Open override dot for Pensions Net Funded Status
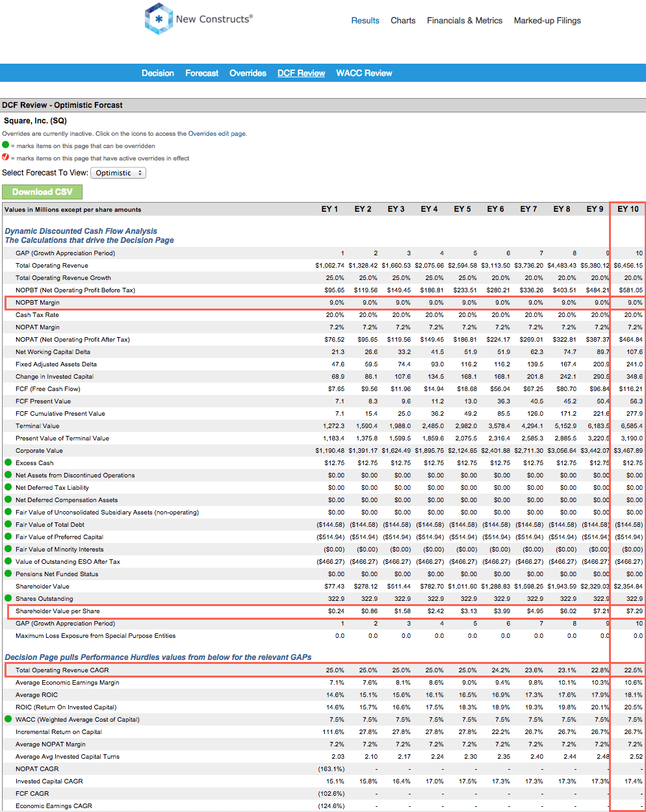 8,574
